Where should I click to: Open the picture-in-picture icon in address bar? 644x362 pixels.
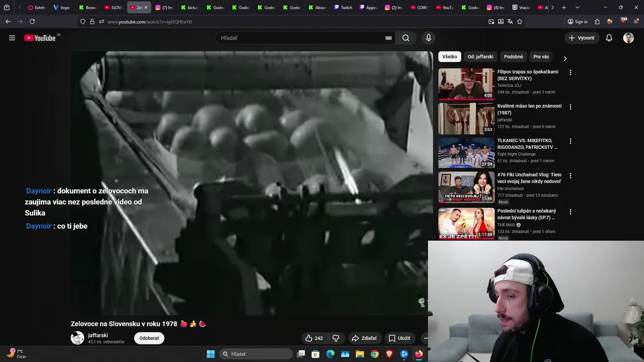(491, 22)
